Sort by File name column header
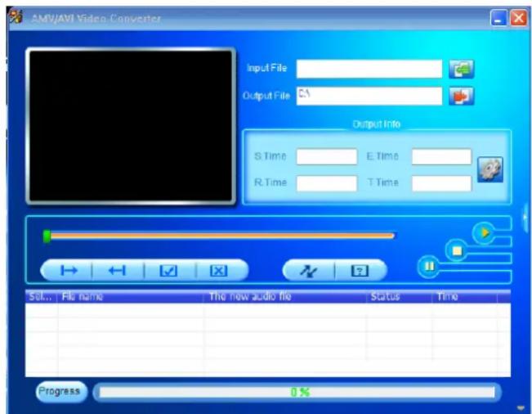The image size is (532, 414). 131,296
